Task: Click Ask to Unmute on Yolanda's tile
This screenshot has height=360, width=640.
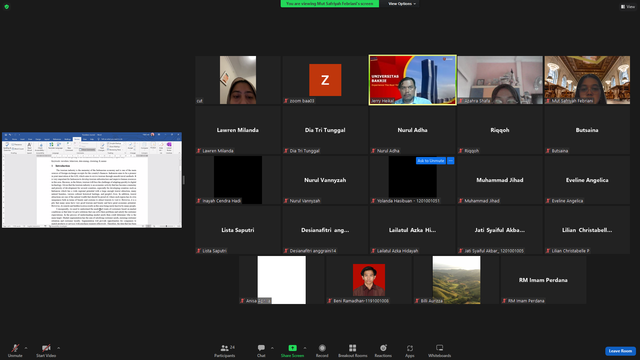Action: [431, 161]
